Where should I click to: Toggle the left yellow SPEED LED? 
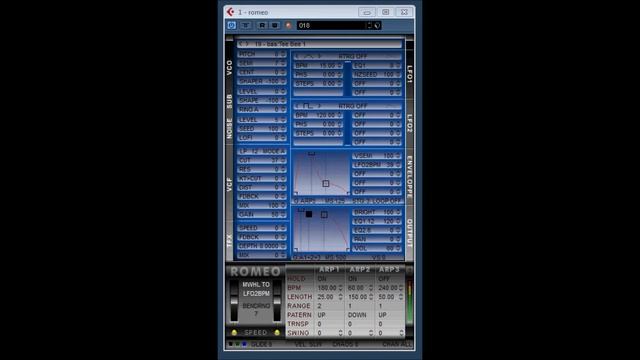(x=234, y=333)
